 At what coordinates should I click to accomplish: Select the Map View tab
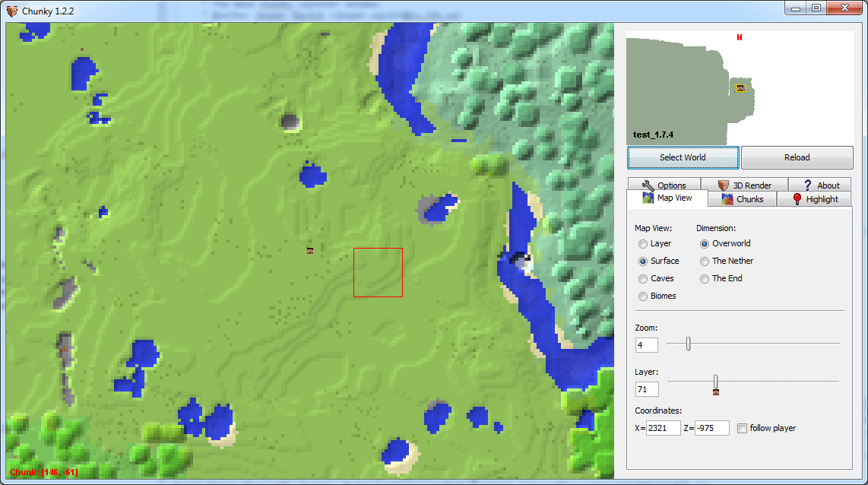pos(667,198)
